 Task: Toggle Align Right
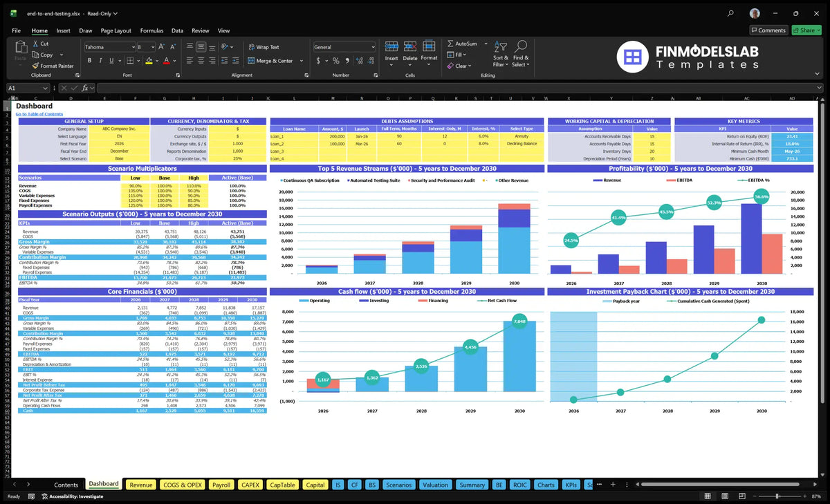(212, 61)
